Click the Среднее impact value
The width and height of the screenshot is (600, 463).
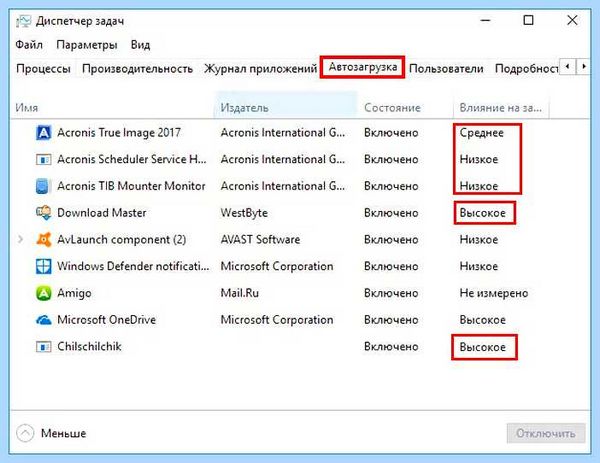(x=481, y=133)
